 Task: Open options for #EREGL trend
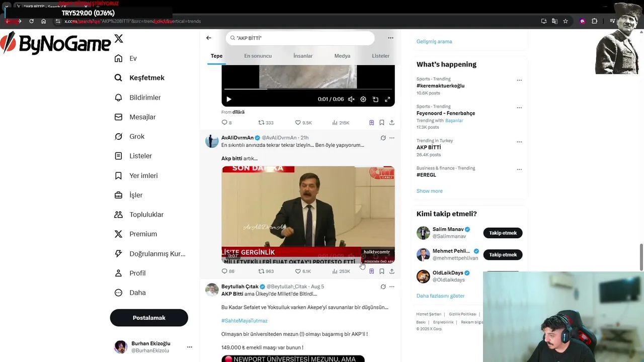pyautogui.click(x=519, y=169)
